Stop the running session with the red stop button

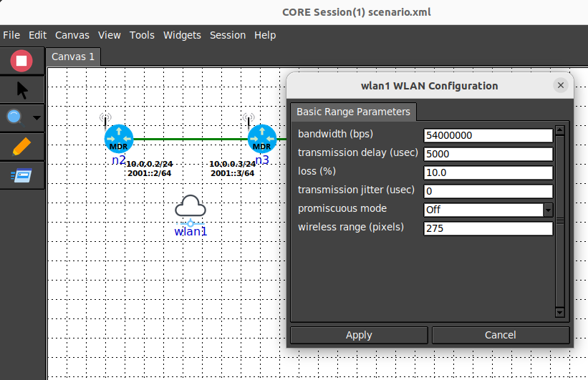click(21, 61)
